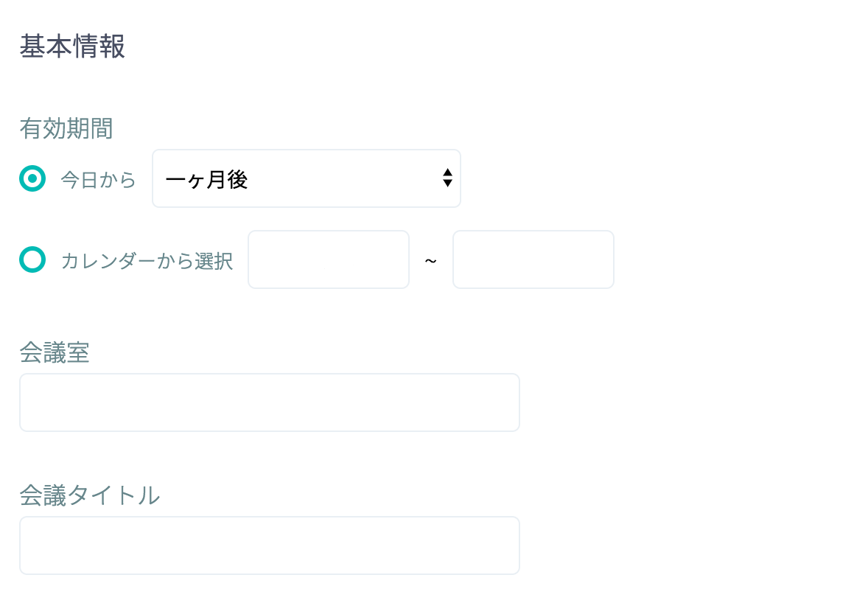Viewport: 868px width, 603px height.
Task: Click the 会議室 field label
Action: [x=55, y=353]
